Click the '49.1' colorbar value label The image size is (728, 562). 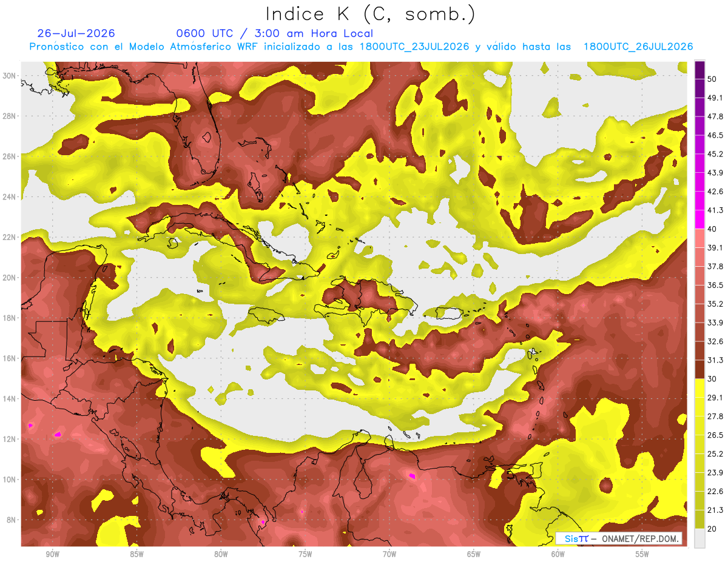click(x=716, y=98)
